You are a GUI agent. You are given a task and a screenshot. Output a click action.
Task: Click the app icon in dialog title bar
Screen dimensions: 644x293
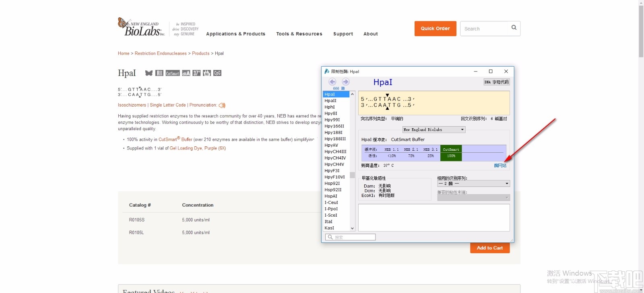tap(327, 71)
